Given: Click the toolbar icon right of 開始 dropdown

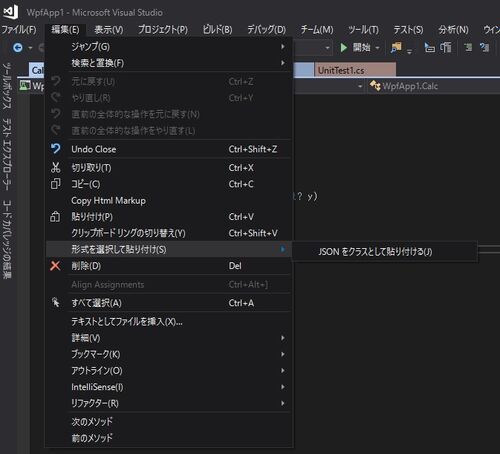Looking at the screenshot, I should (x=396, y=48).
